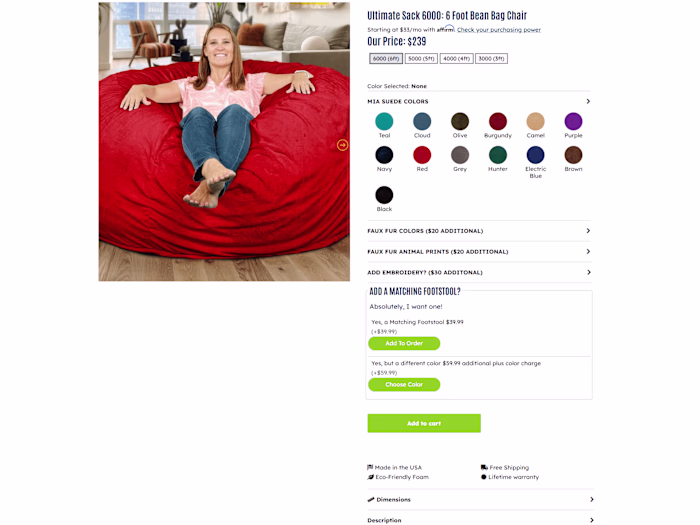The width and height of the screenshot is (700, 525).
Task: Click the Choose Color footstool button
Action: click(404, 384)
